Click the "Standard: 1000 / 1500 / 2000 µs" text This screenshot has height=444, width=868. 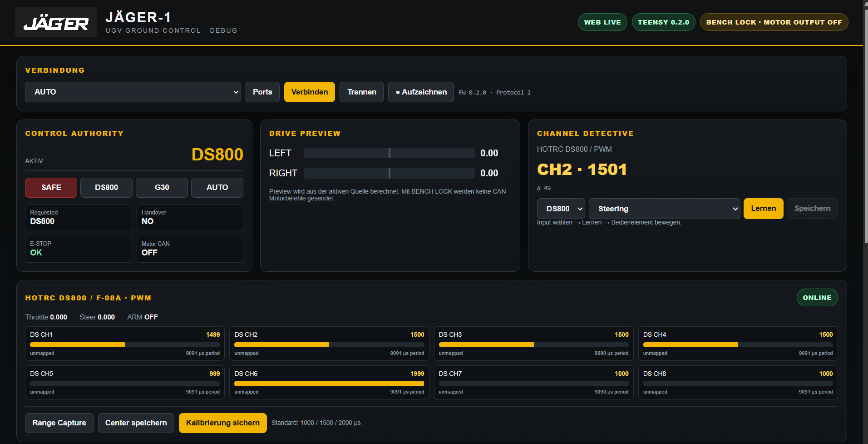[316, 423]
